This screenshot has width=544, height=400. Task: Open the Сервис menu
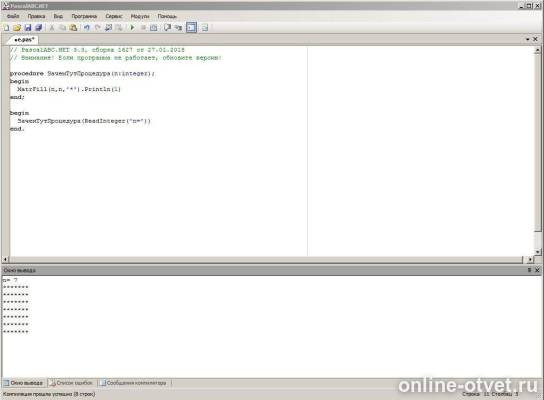(114, 16)
